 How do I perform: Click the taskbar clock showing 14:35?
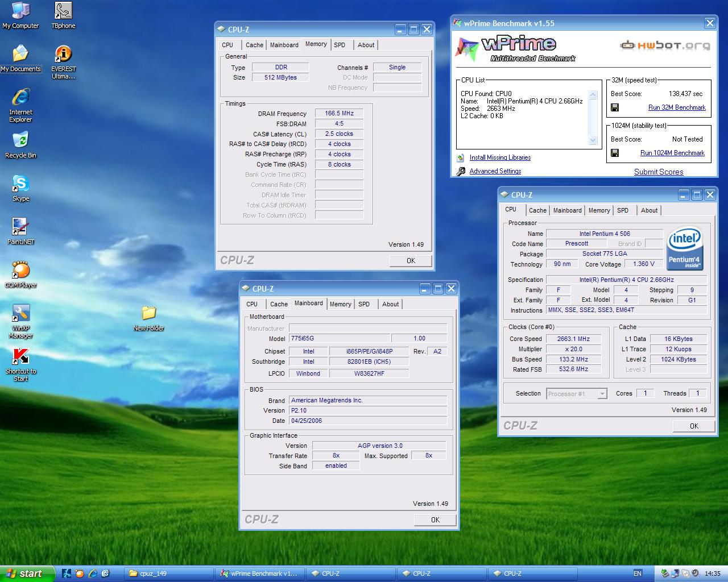click(x=713, y=573)
